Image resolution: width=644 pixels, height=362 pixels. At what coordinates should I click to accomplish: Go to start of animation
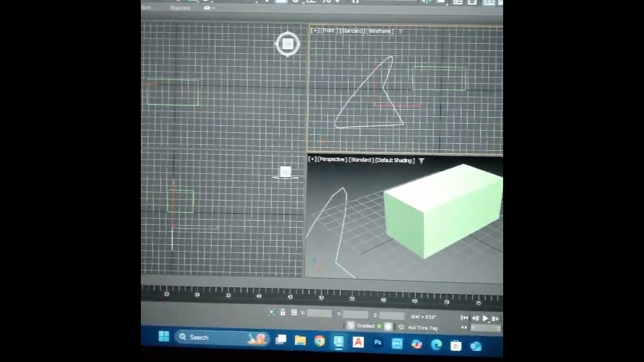point(464,318)
